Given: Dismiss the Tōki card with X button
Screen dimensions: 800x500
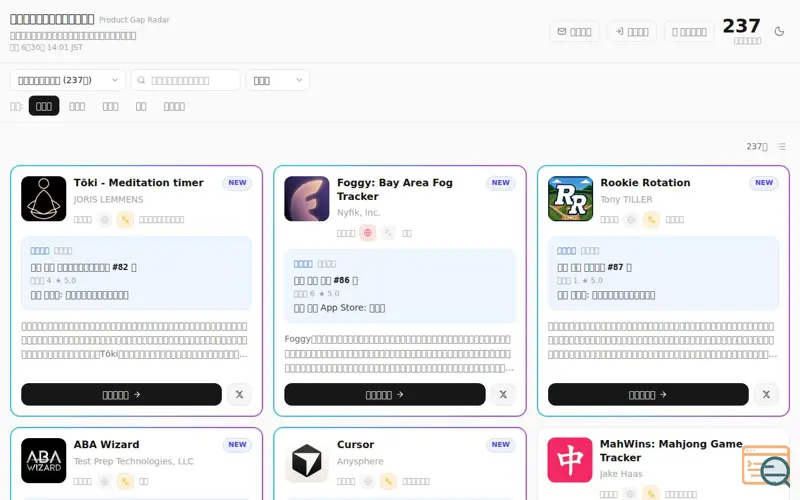Looking at the screenshot, I should (x=239, y=394).
